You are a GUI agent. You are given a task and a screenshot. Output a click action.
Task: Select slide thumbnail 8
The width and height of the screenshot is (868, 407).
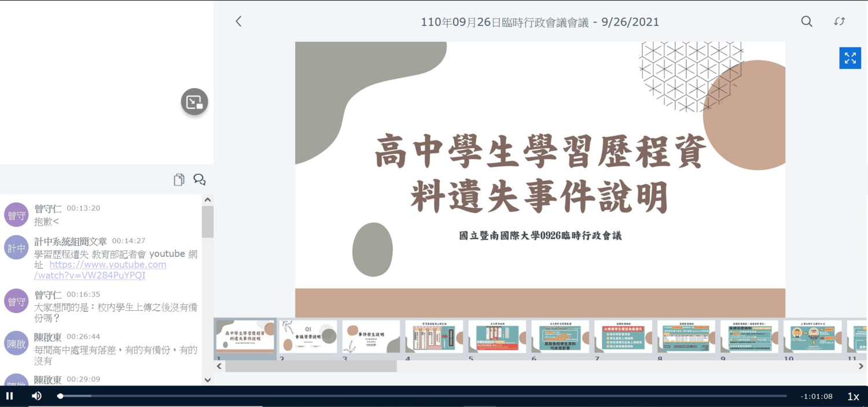pyautogui.click(x=686, y=336)
